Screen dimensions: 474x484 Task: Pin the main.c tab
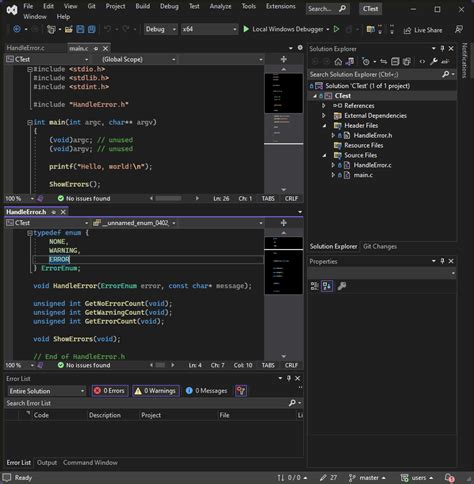tap(96, 49)
